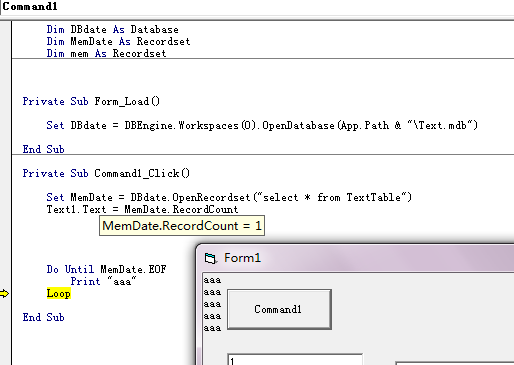This screenshot has height=365, width=514.
Task: Click the yellow execution arrow in margin
Action: tap(4, 294)
